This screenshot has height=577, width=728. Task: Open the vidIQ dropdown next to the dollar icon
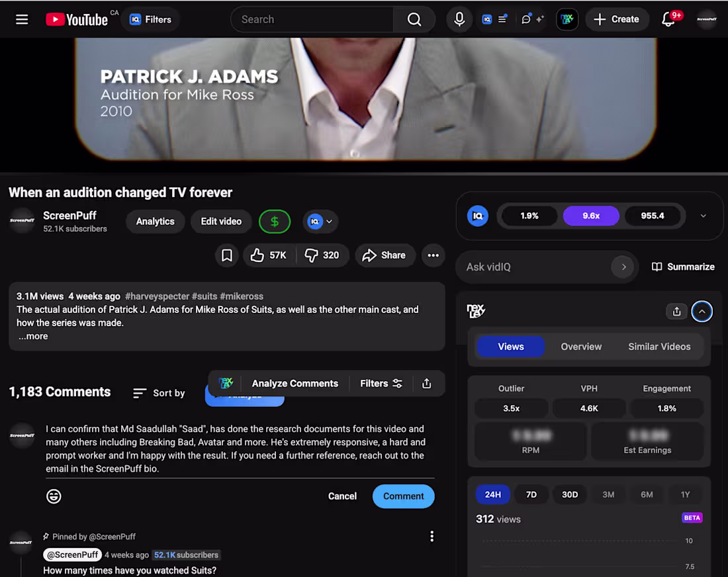point(320,222)
